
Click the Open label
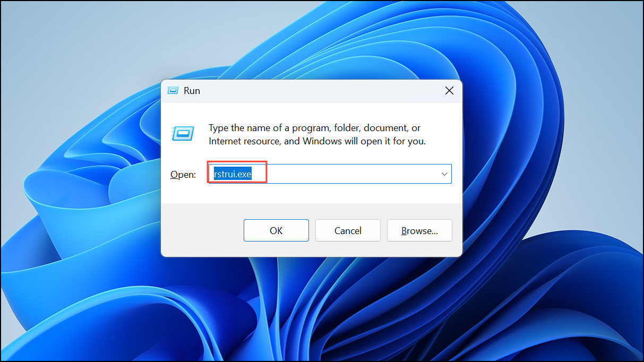183,174
